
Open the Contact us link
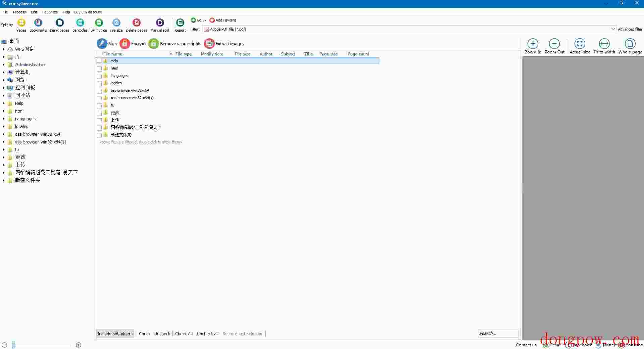[x=526, y=345]
